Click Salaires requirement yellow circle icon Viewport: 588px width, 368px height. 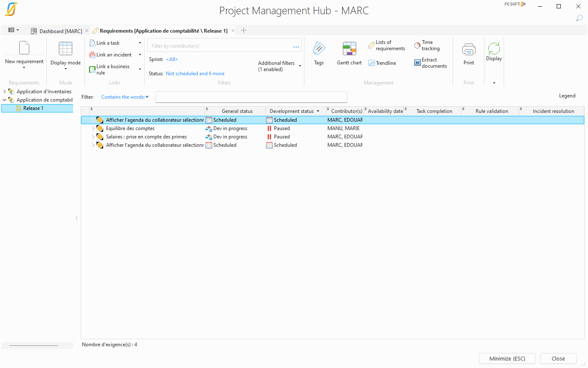(100, 137)
